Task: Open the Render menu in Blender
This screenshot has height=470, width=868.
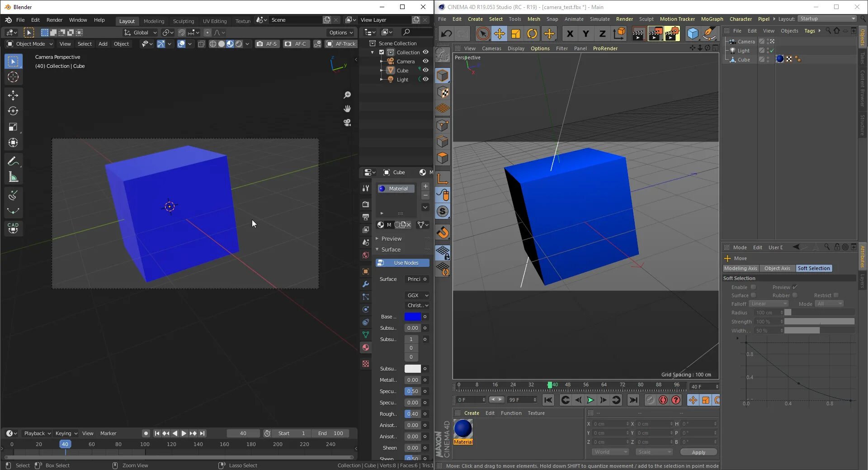Action: click(54, 20)
